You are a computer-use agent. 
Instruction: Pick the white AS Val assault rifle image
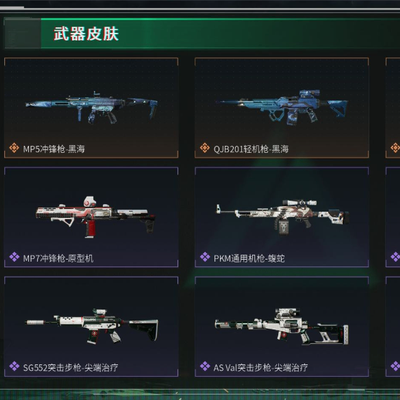(x=282, y=326)
